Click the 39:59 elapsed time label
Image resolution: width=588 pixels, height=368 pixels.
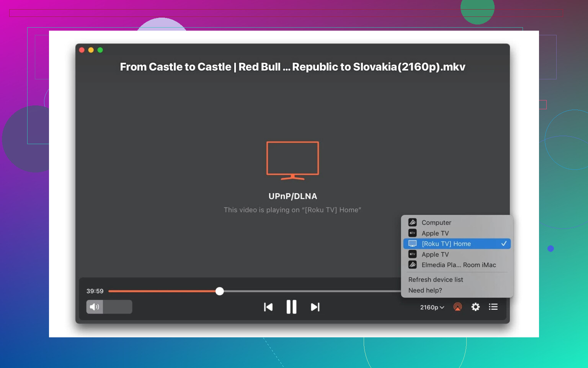(x=95, y=291)
